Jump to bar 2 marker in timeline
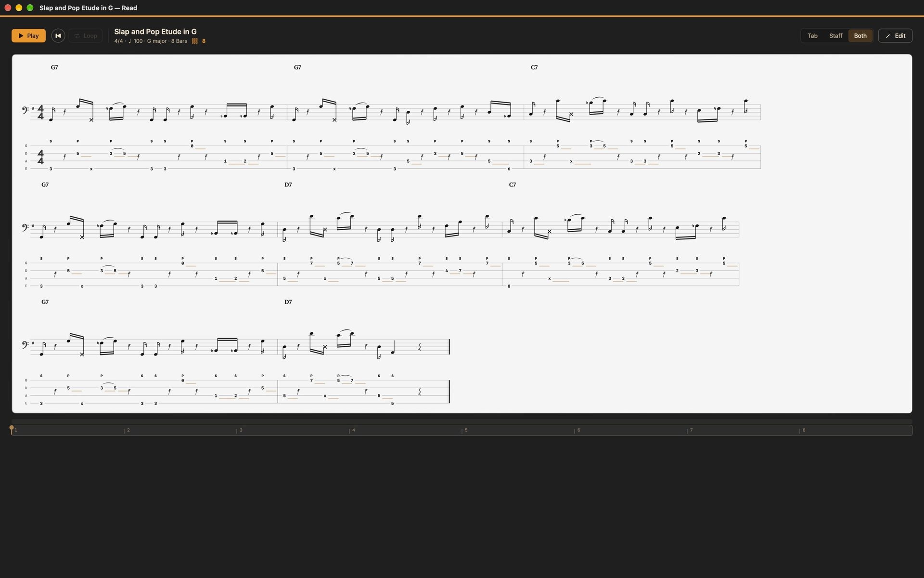Screen dimensions: 924x578 pyautogui.click(x=128, y=430)
